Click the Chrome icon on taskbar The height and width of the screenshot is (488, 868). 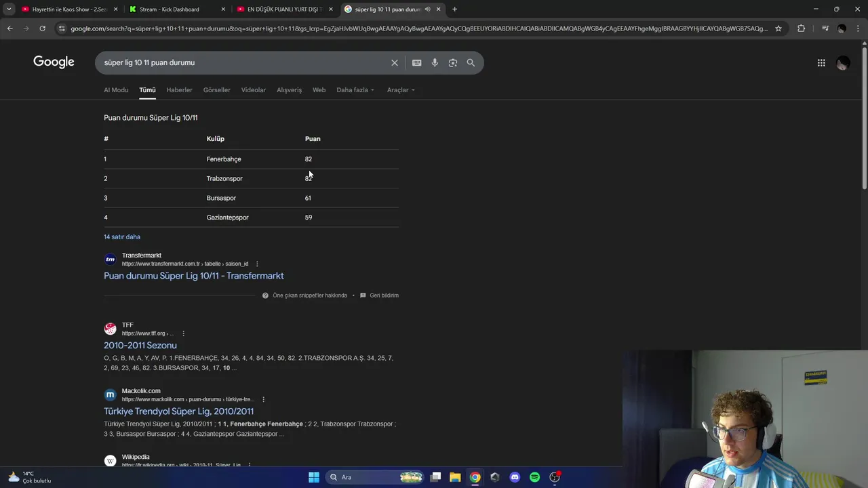coord(475,477)
